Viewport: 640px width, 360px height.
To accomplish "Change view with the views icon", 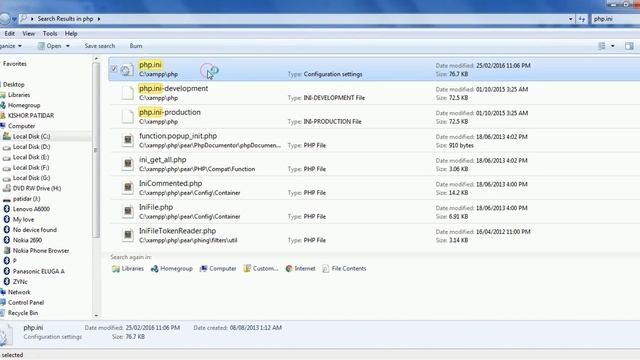I will pyautogui.click(x=602, y=46).
